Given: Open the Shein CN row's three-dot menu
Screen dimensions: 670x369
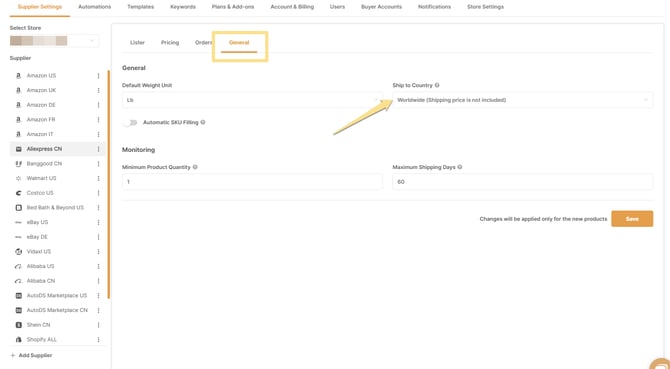Looking at the screenshot, I should [x=98, y=325].
